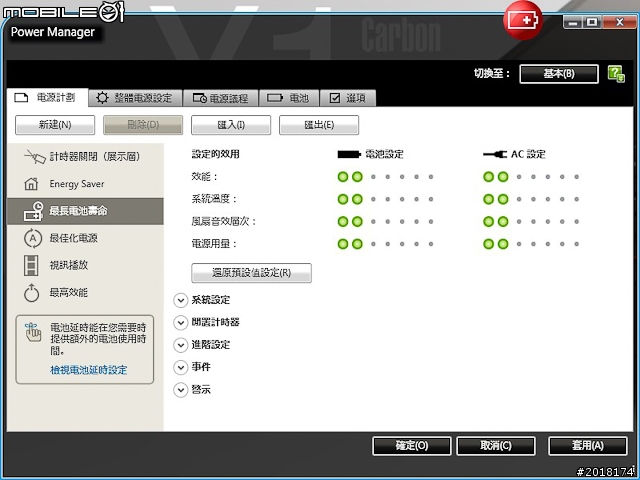Open the 電源議程 tab
Viewport: 640px width, 480px height.
[x=221, y=98]
